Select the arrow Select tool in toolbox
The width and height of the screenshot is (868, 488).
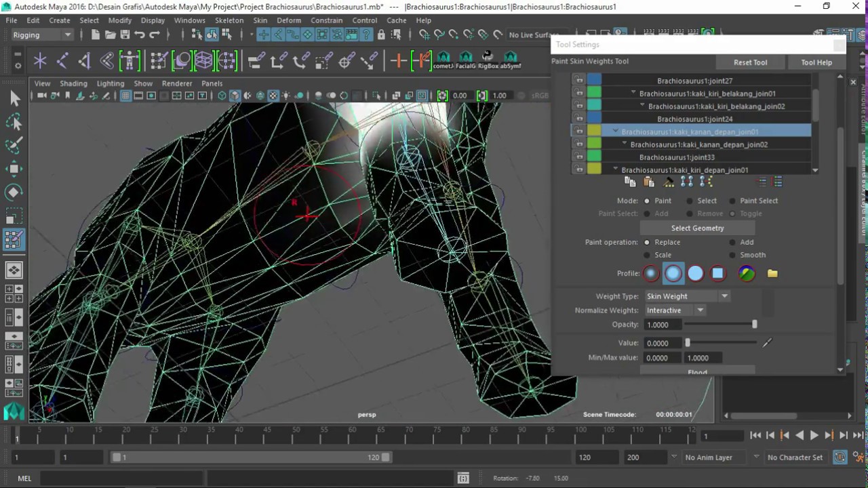click(x=14, y=99)
